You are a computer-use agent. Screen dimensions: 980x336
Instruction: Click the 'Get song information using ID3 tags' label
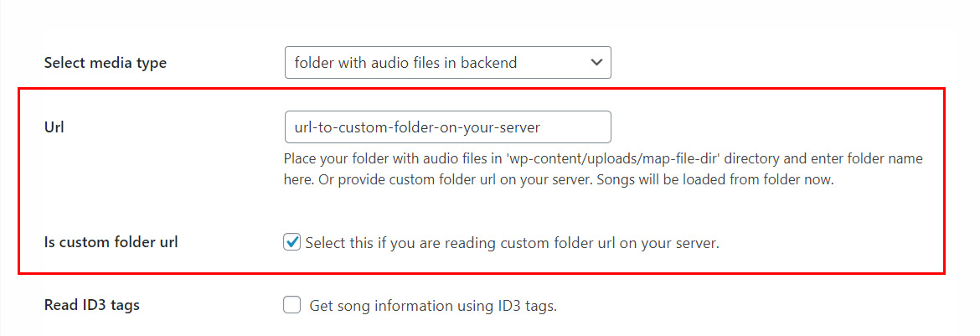tap(433, 306)
